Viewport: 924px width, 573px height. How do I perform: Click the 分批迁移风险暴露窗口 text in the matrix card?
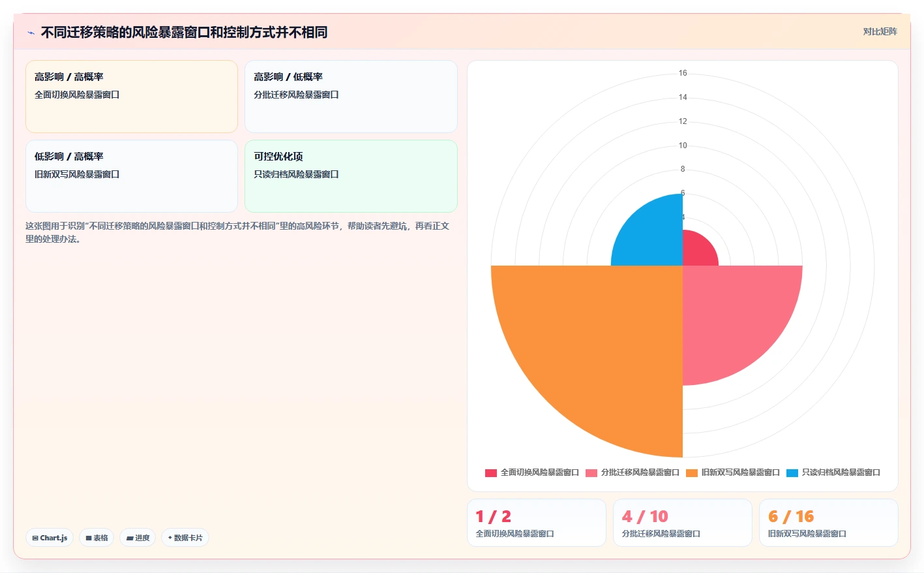tap(296, 95)
